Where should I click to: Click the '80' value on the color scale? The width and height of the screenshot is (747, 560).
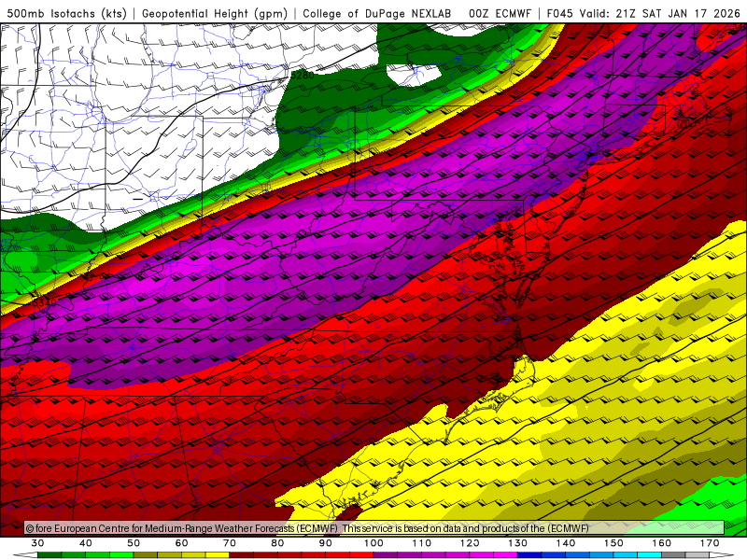pyautogui.click(x=277, y=543)
